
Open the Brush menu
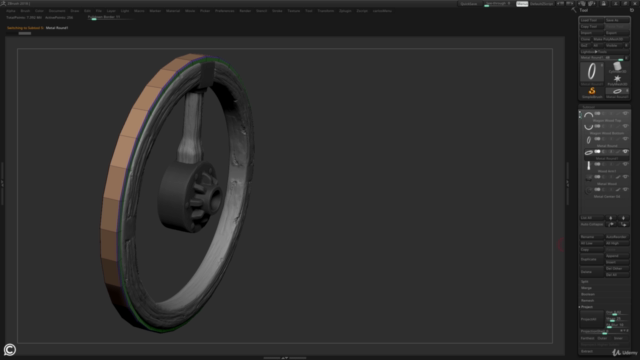pos(25,11)
